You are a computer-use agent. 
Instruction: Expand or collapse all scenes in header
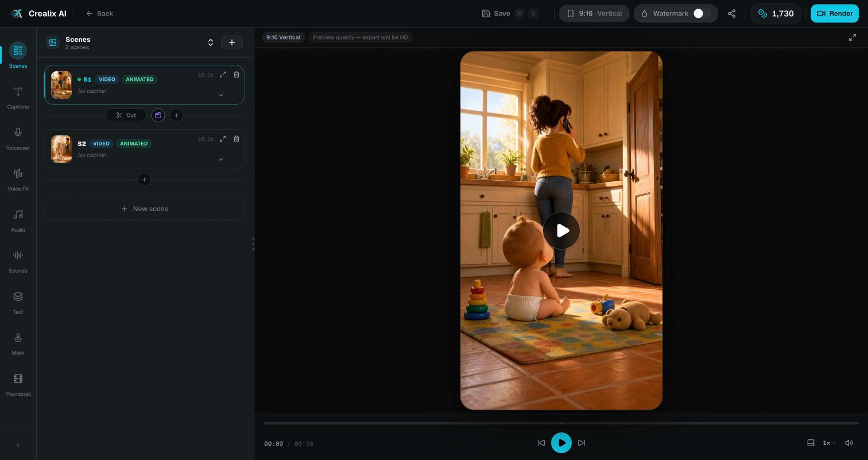211,42
